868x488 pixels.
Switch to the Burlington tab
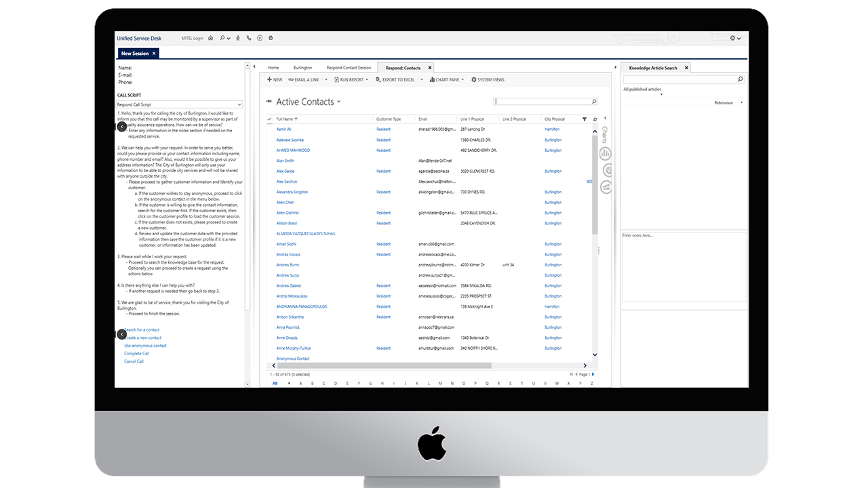point(303,67)
